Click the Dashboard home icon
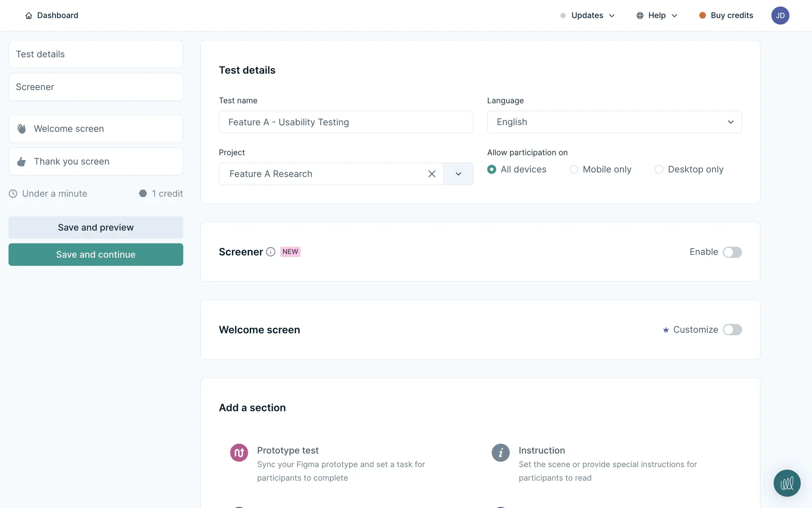Screen dimensions: 812x508 [x=29, y=16]
